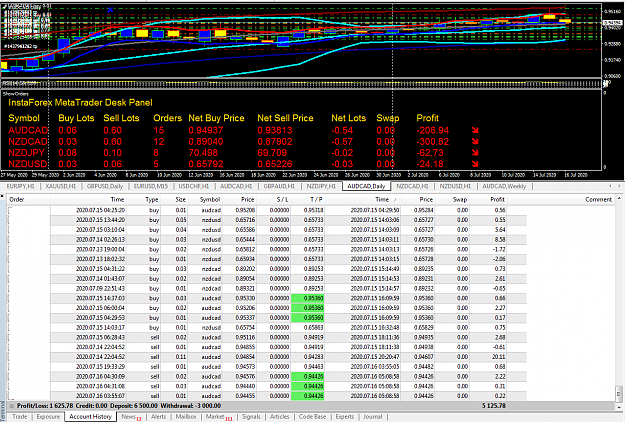Switch to the Alerts tab
Viewport: 625px width, 422px height.
[158, 417]
